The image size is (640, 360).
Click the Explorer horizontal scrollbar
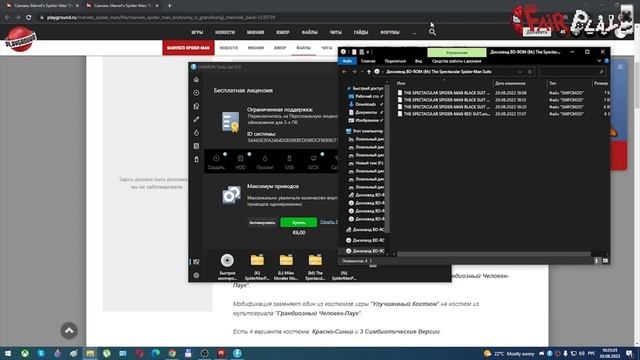tap(494, 254)
